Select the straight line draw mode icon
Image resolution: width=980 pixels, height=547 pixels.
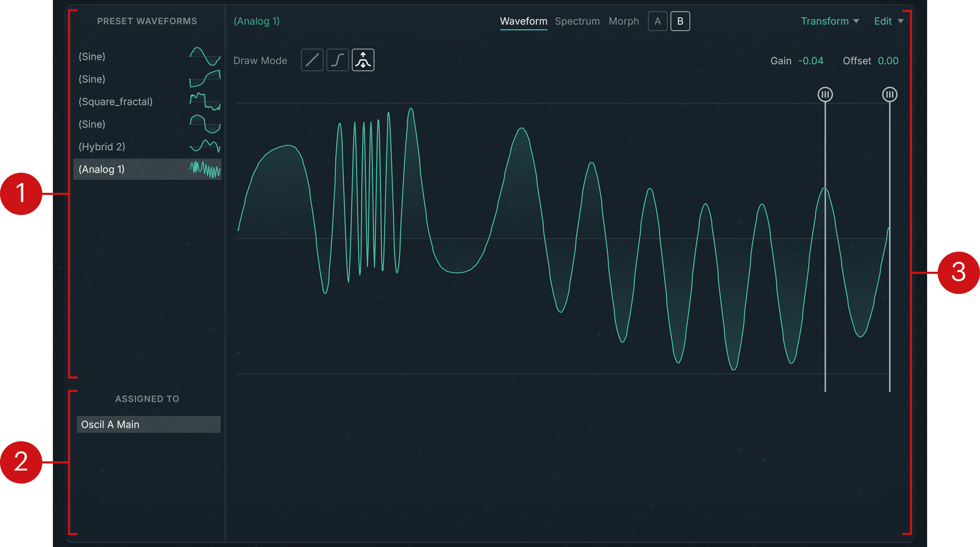[312, 60]
